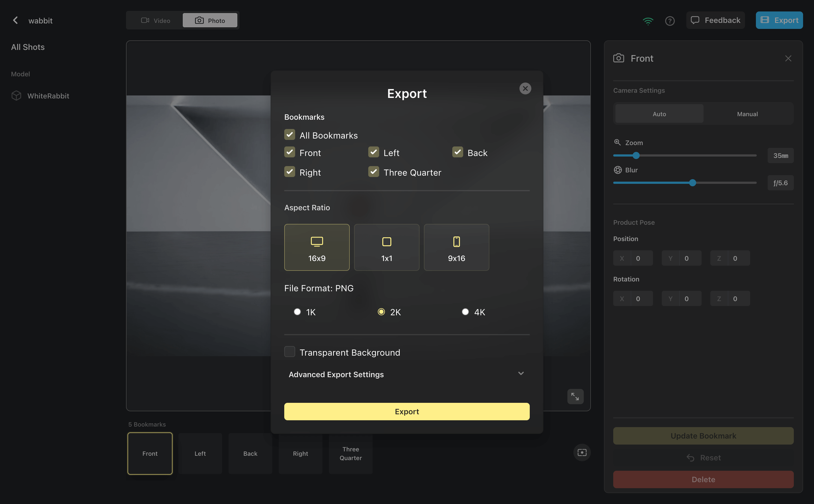Drag the Blur slider in camera settings
Image resolution: width=814 pixels, height=504 pixels.
[x=693, y=182]
